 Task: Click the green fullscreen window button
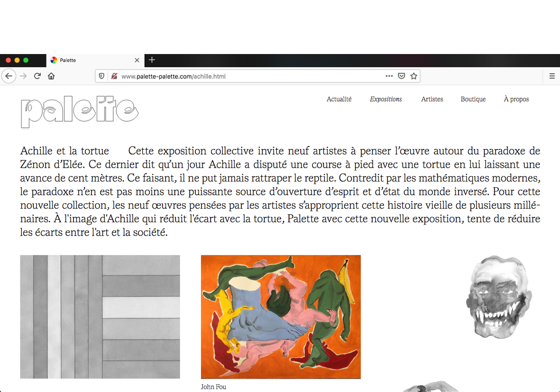coord(26,60)
